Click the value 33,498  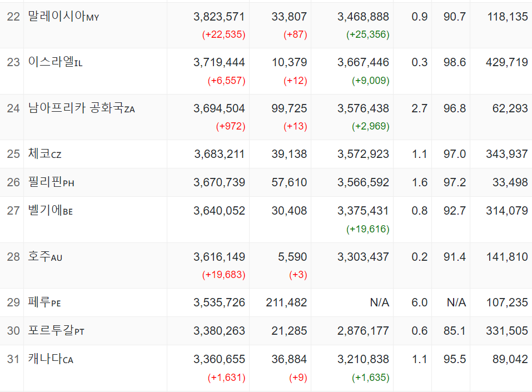point(510,182)
